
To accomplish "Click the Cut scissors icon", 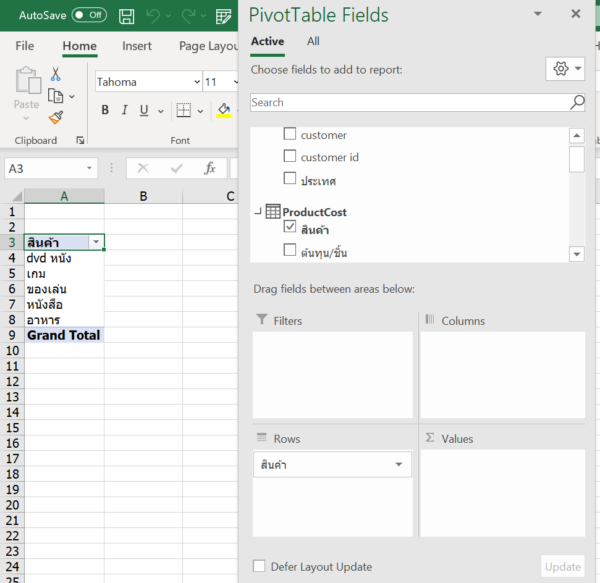I will click(x=55, y=74).
